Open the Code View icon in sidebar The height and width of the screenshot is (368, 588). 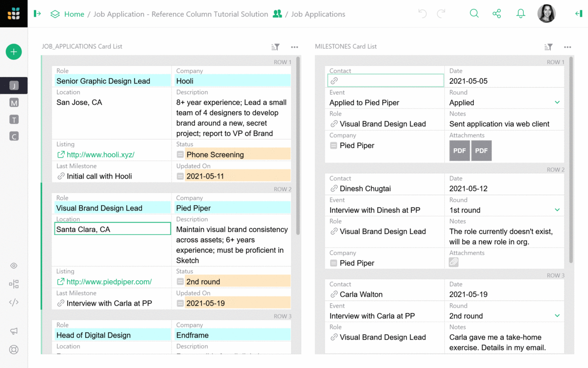point(14,302)
